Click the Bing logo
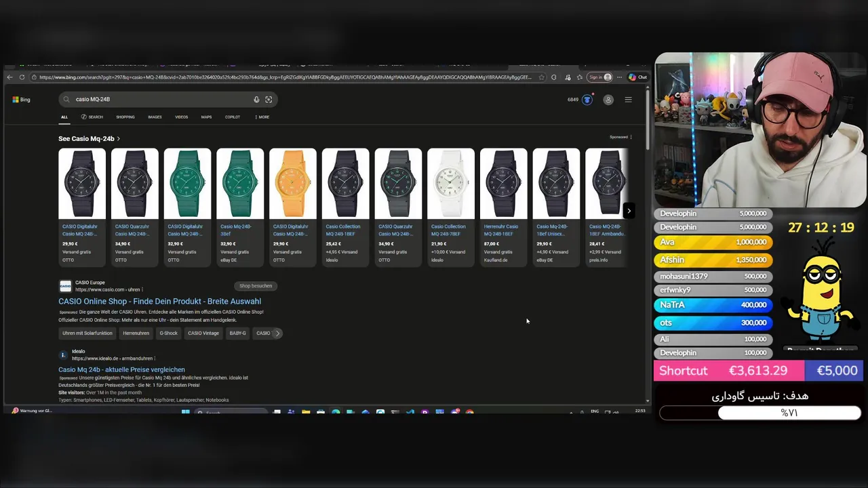The width and height of the screenshot is (868, 488). (21, 100)
